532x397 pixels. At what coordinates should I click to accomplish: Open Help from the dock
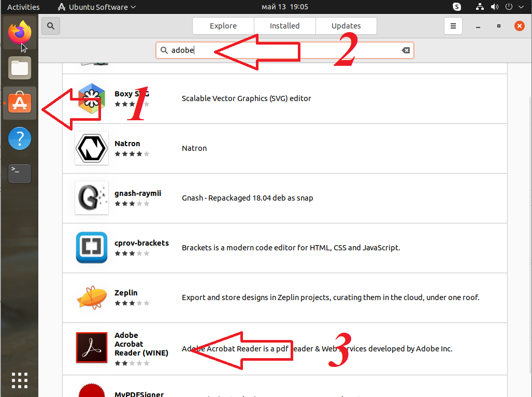pyautogui.click(x=20, y=138)
